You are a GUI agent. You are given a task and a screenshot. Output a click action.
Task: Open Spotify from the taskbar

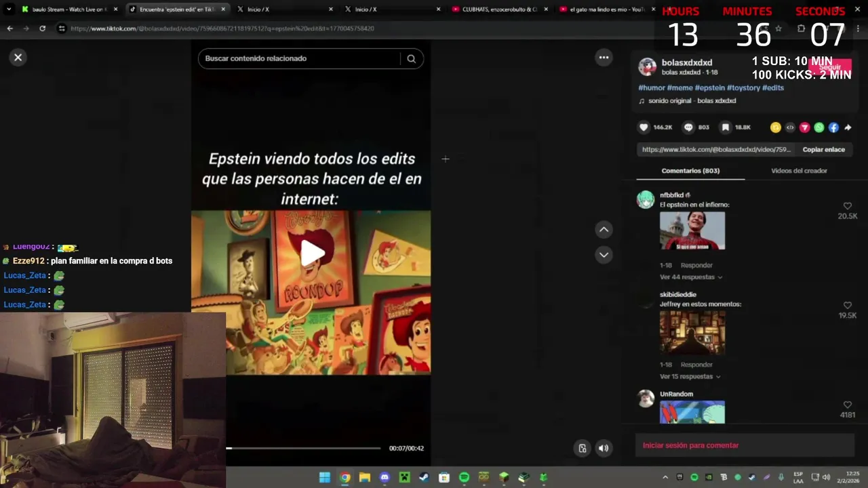[464, 477]
